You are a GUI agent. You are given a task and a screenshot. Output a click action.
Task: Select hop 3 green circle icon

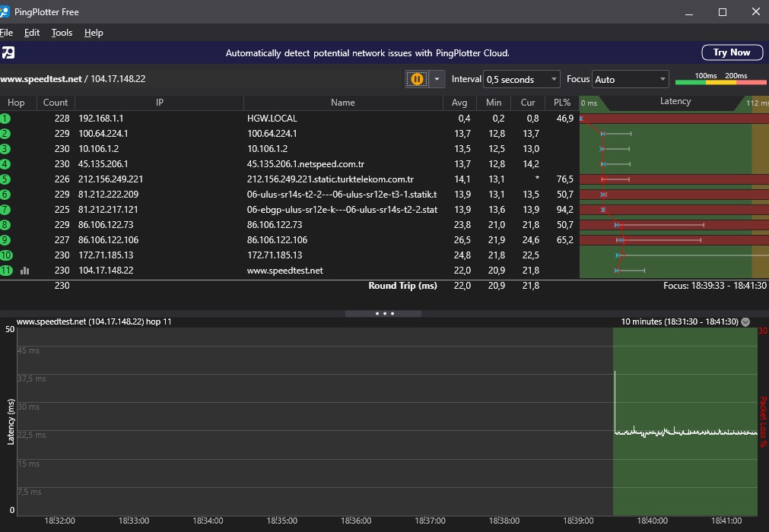(5, 149)
